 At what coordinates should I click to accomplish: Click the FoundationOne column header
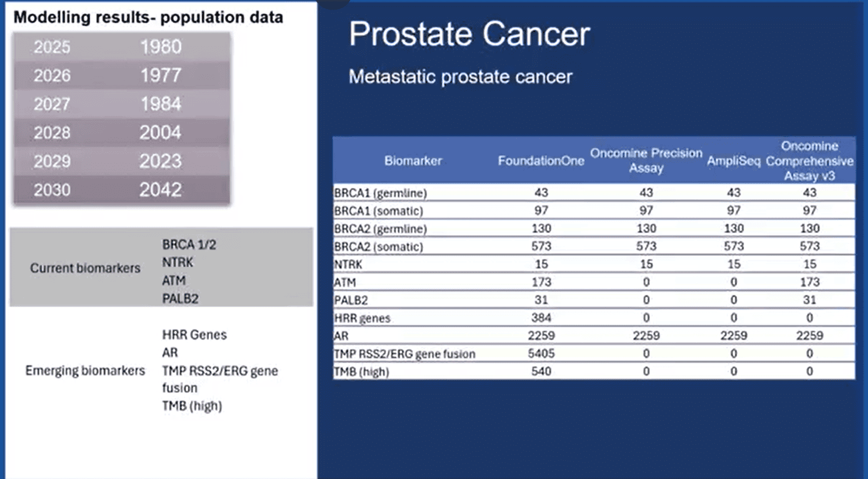541,161
